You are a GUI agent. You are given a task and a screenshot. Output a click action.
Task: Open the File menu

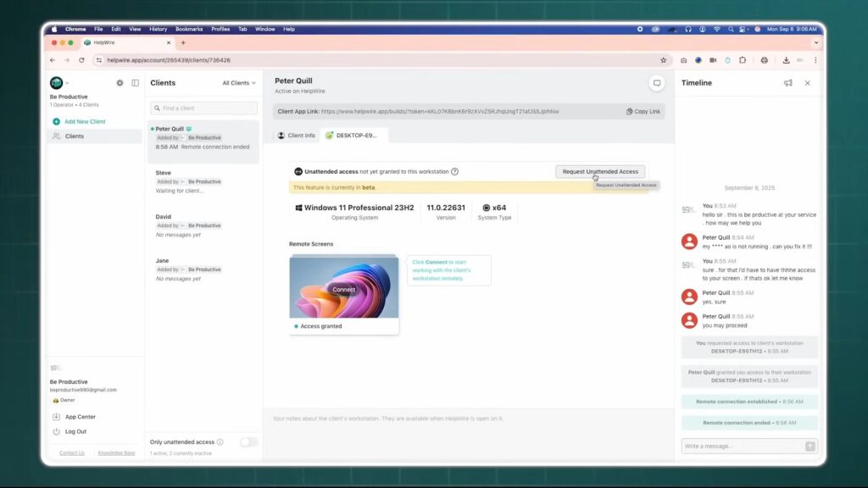point(98,30)
